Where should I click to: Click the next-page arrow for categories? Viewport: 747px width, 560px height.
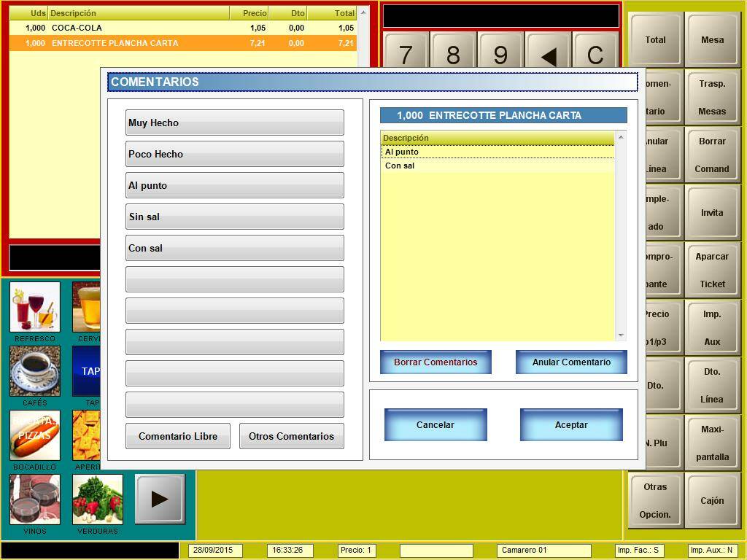point(160,499)
